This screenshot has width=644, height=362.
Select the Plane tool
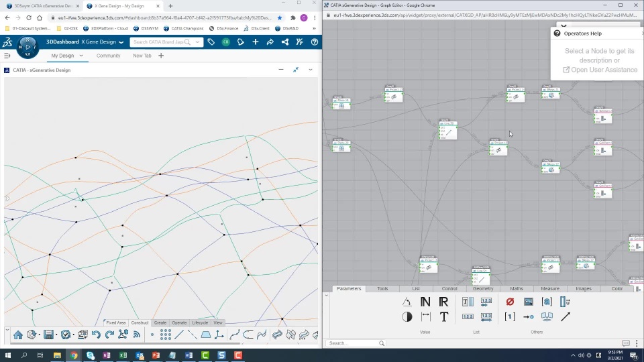206,335
